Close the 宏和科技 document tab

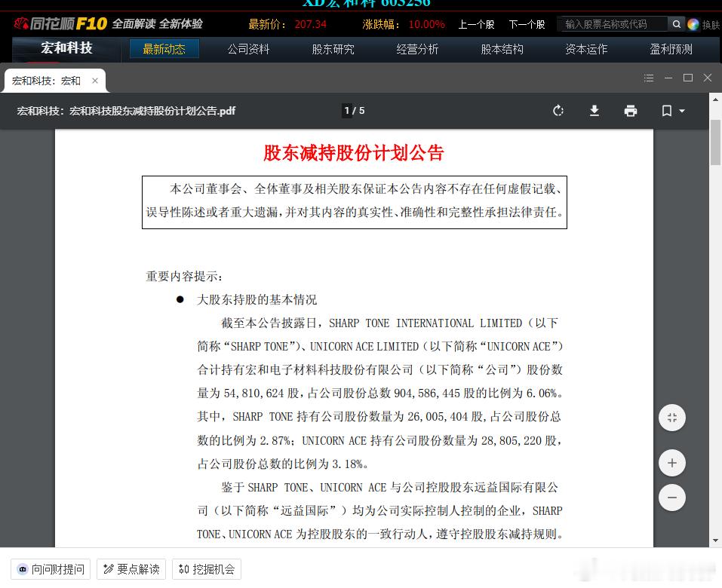pos(95,81)
